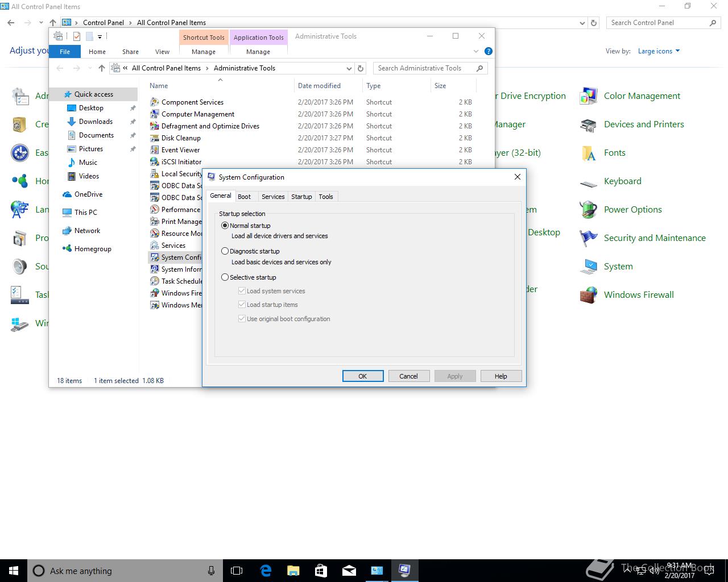Open Windows Store from taskbar
Screen dimensions: 728x582
click(321, 571)
